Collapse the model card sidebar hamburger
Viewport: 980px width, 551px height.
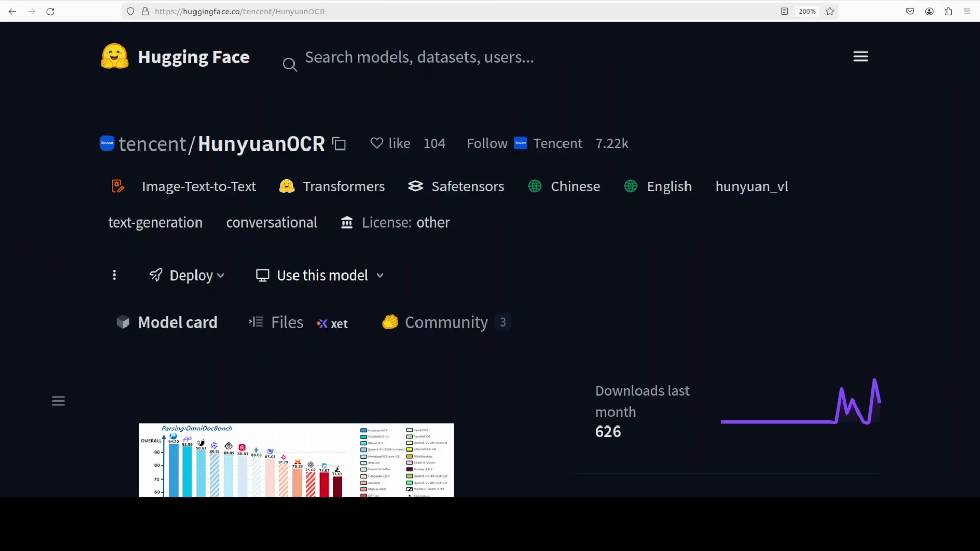(x=58, y=401)
